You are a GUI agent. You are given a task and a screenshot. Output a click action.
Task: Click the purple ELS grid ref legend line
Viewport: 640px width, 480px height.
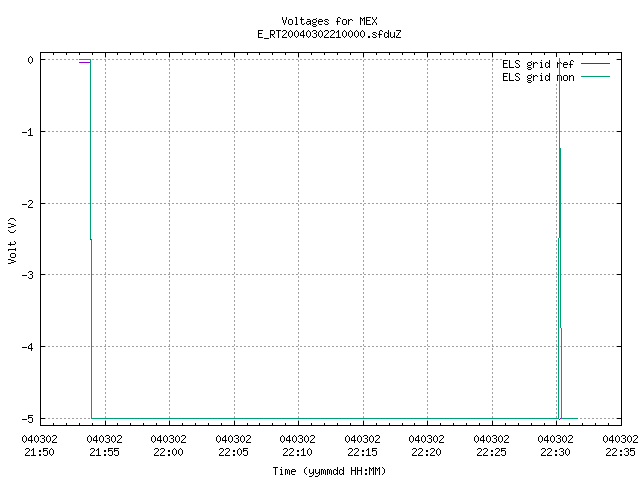click(x=596, y=64)
